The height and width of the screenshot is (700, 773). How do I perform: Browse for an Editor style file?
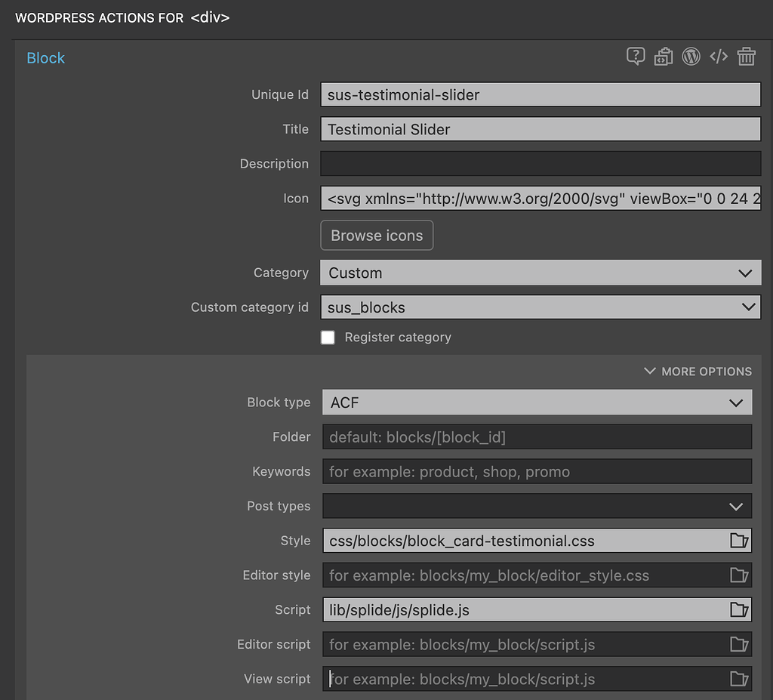(739, 575)
